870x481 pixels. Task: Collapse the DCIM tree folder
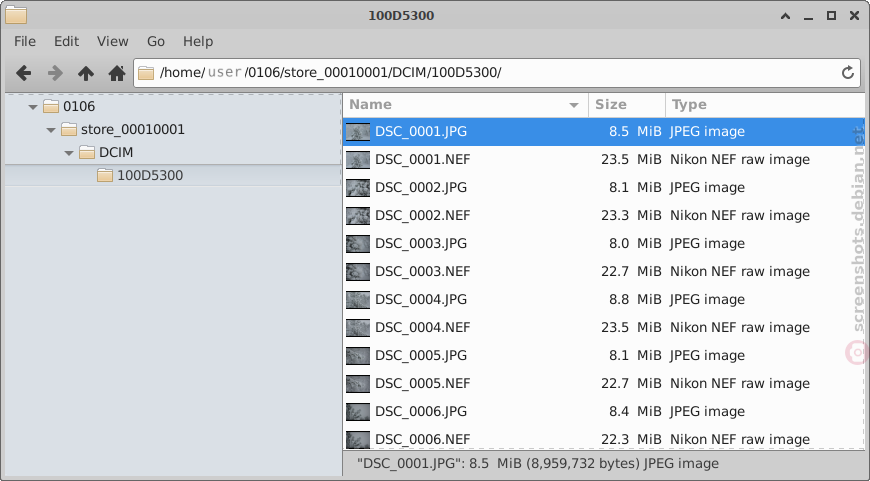coord(69,153)
